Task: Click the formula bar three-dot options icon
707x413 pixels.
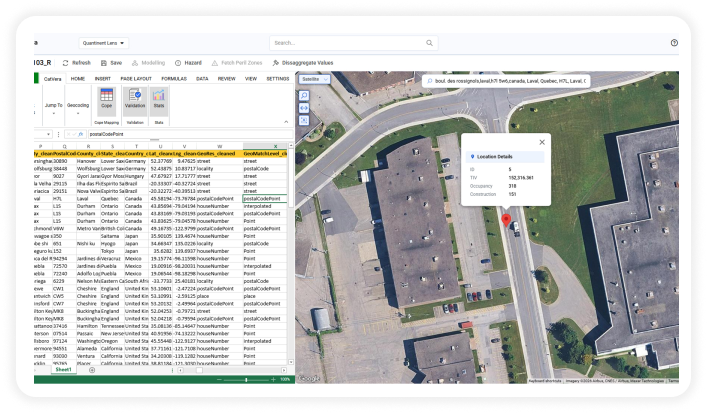Action: click(58, 134)
